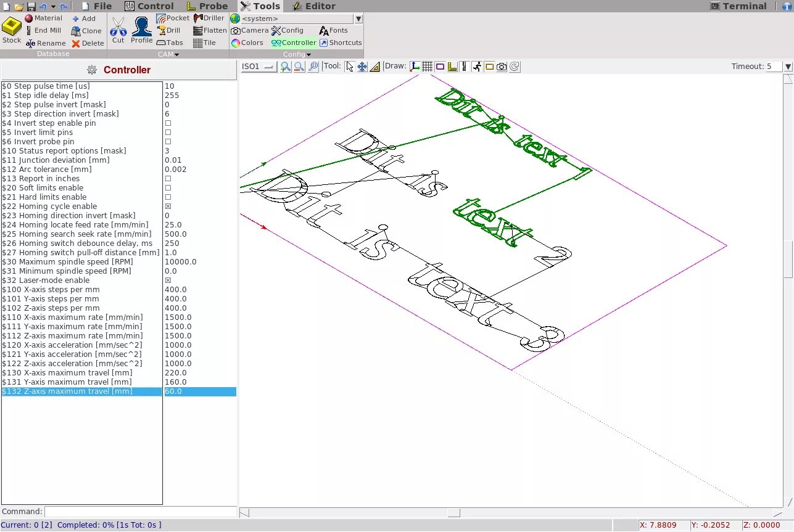The height and width of the screenshot is (532, 794).
Task: Open the Editor tab
Action: point(313,6)
